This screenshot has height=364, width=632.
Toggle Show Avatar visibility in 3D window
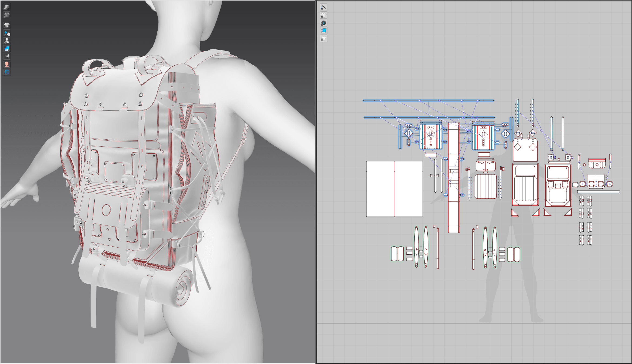tap(7, 41)
